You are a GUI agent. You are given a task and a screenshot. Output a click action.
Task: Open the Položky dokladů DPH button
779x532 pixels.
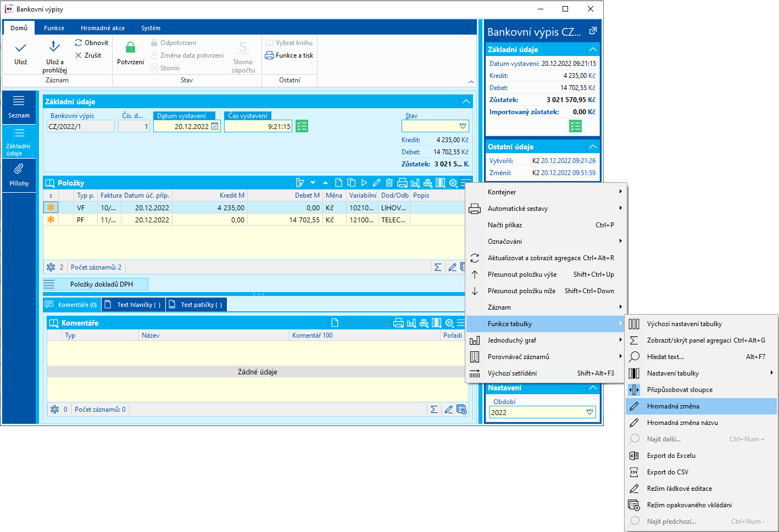(x=96, y=284)
